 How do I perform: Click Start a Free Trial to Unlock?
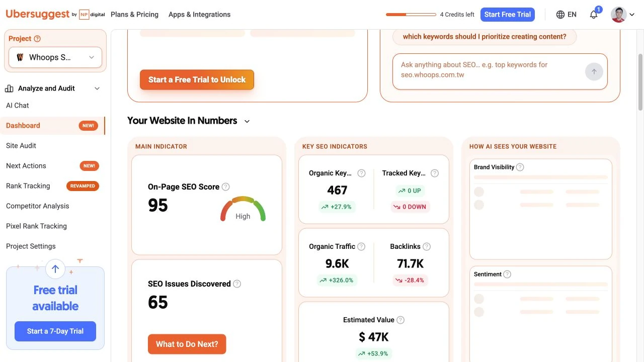197,80
